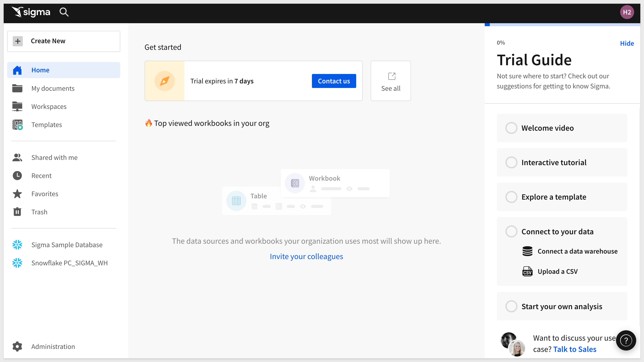The height and width of the screenshot is (362, 644).
Task: Go to Home in the sidebar
Action: pyautogui.click(x=64, y=70)
